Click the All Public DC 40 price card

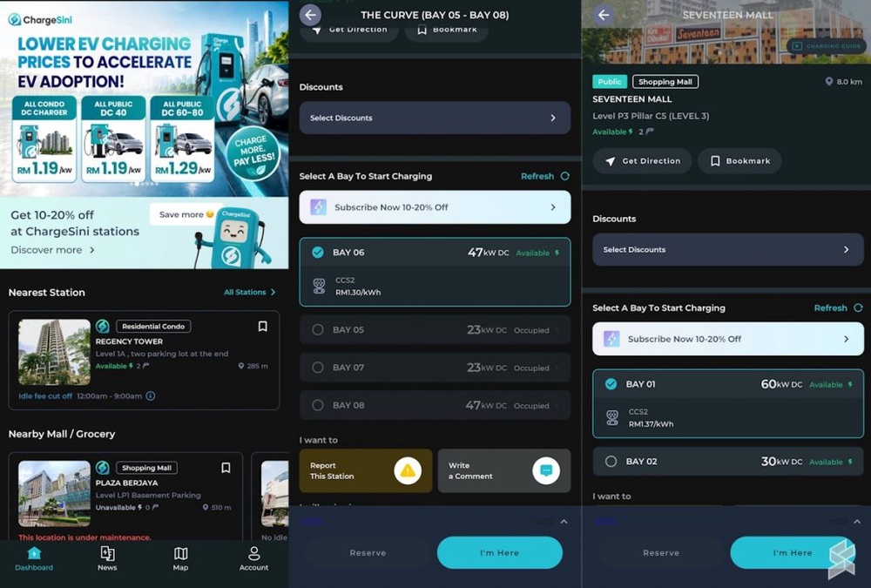(113, 139)
